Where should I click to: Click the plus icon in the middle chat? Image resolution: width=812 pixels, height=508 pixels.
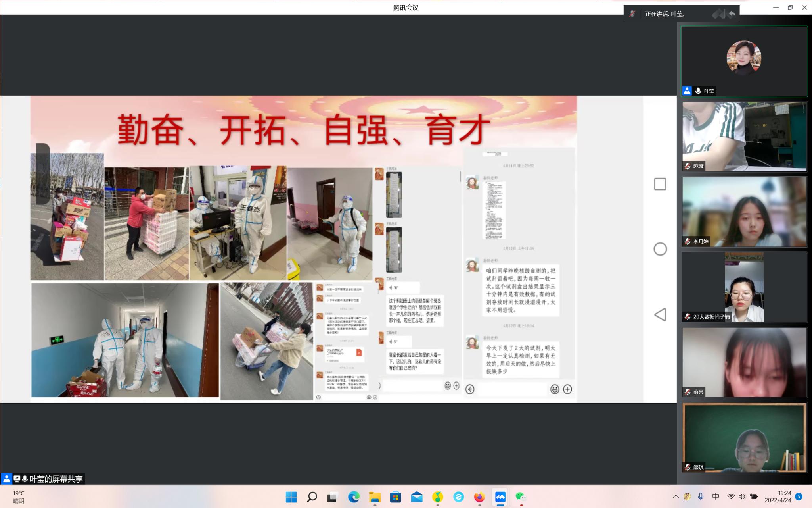tap(456, 385)
